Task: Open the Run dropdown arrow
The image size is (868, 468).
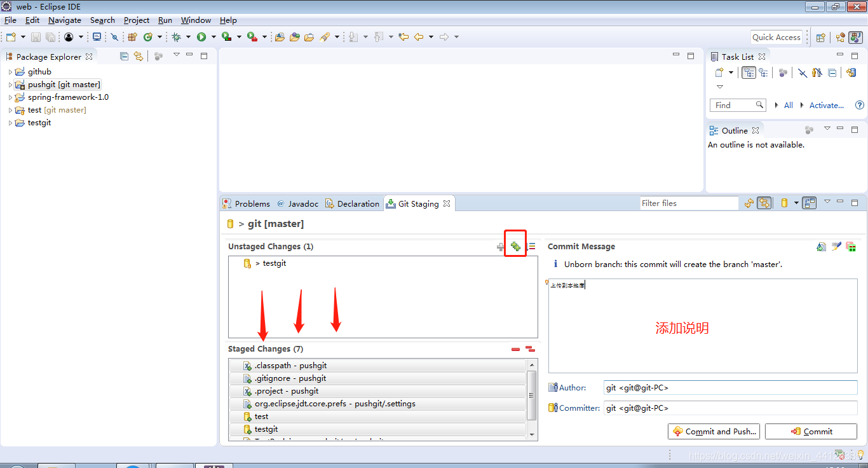Action: pos(214,37)
